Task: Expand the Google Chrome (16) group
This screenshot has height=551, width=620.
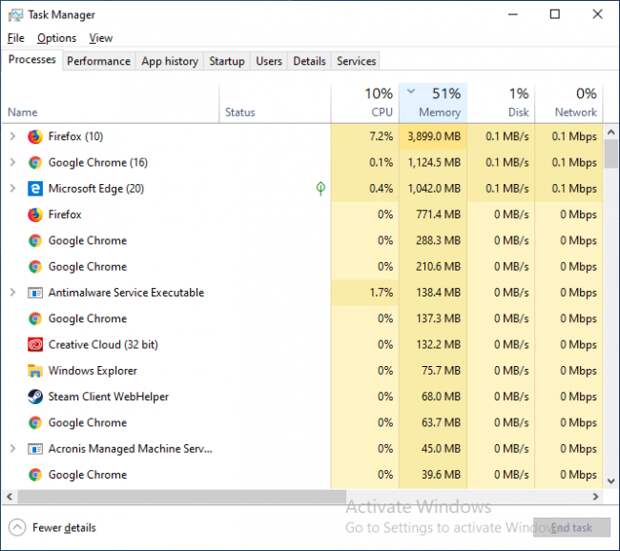Action: point(13,163)
